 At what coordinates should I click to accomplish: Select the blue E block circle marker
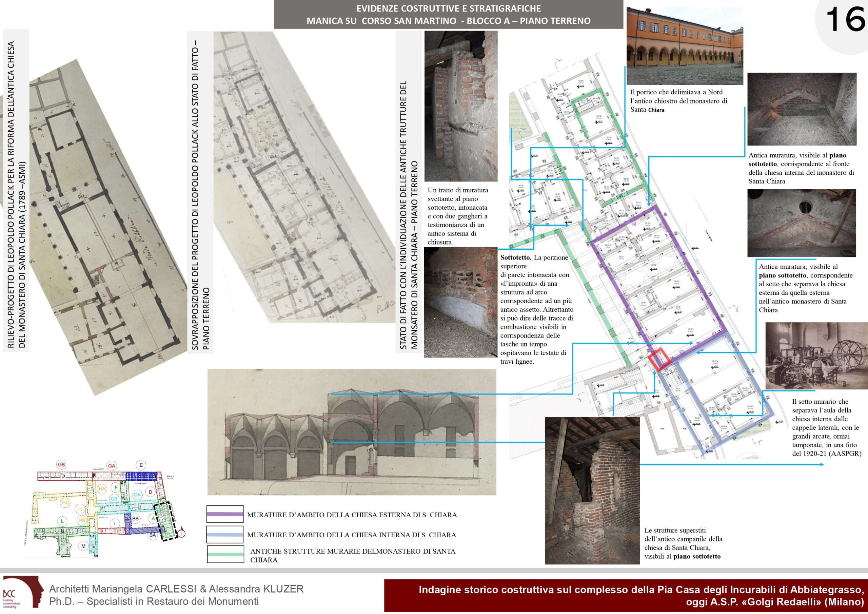141,465
